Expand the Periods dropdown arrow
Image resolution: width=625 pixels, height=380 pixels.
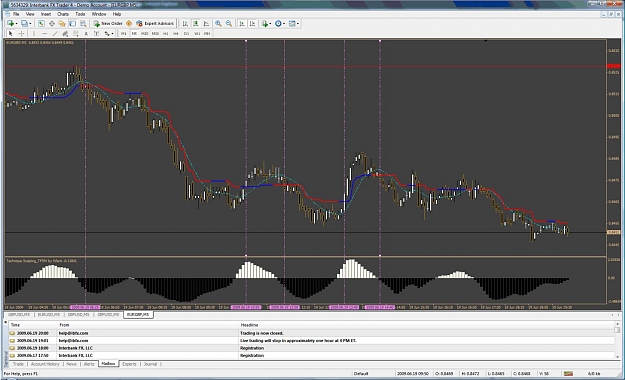[284, 24]
